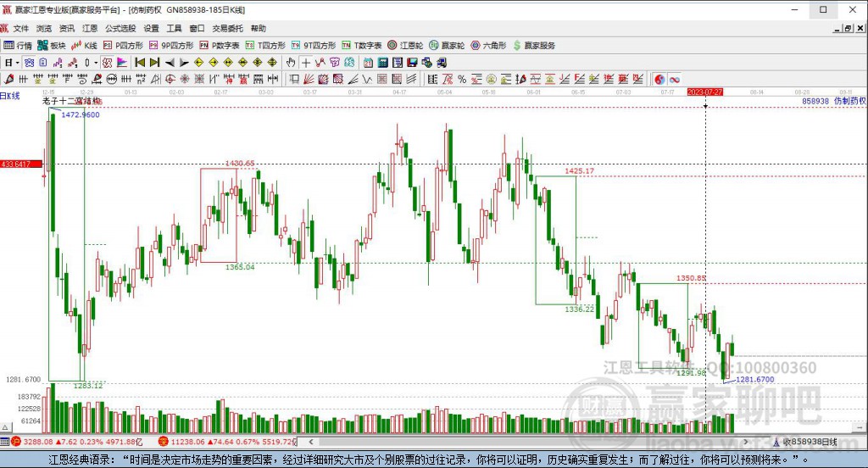Open the 窗口 menu
The width and height of the screenshot is (868, 468).
pos(197,28)
